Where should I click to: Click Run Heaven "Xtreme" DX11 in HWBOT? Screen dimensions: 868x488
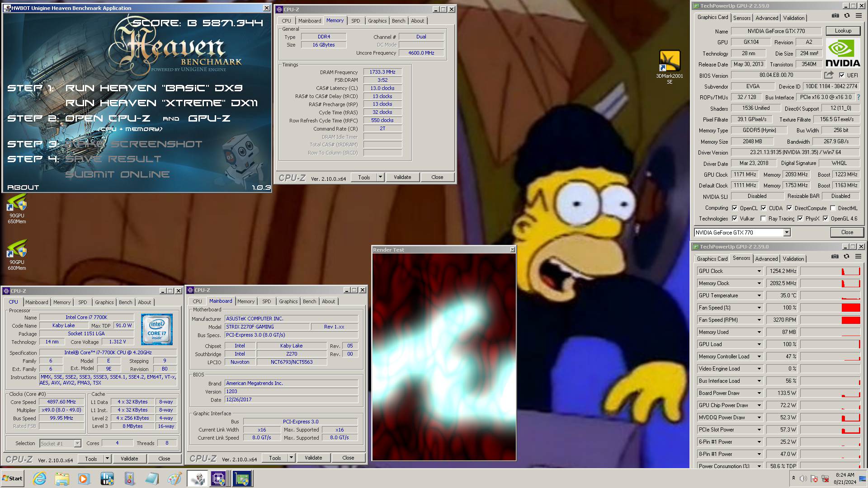pyautogui.click(x=161, y=103)
